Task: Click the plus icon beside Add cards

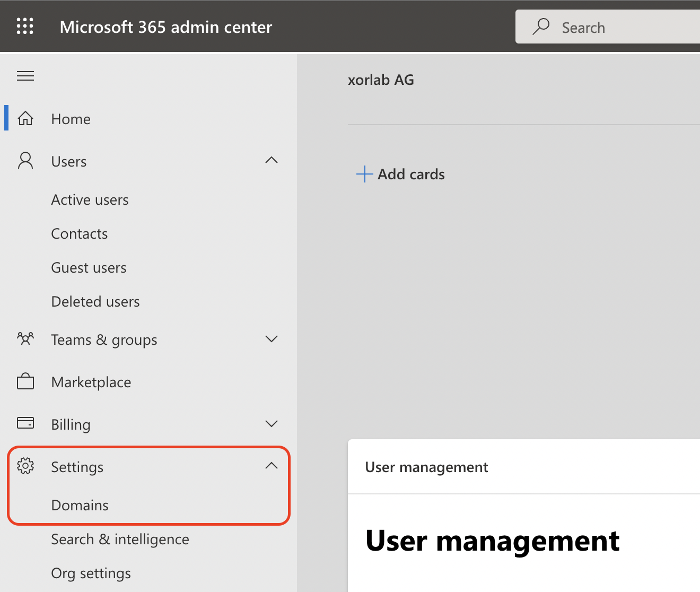Action: [365, 174]
